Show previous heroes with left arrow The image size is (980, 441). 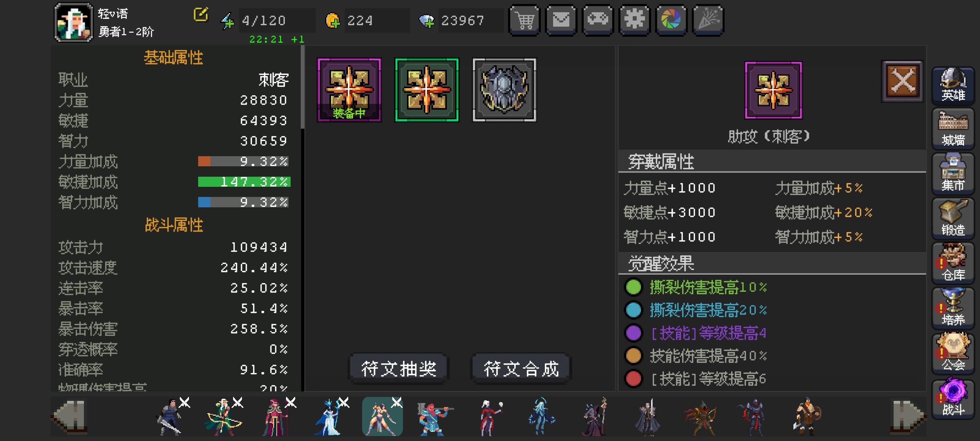(70, 416)
